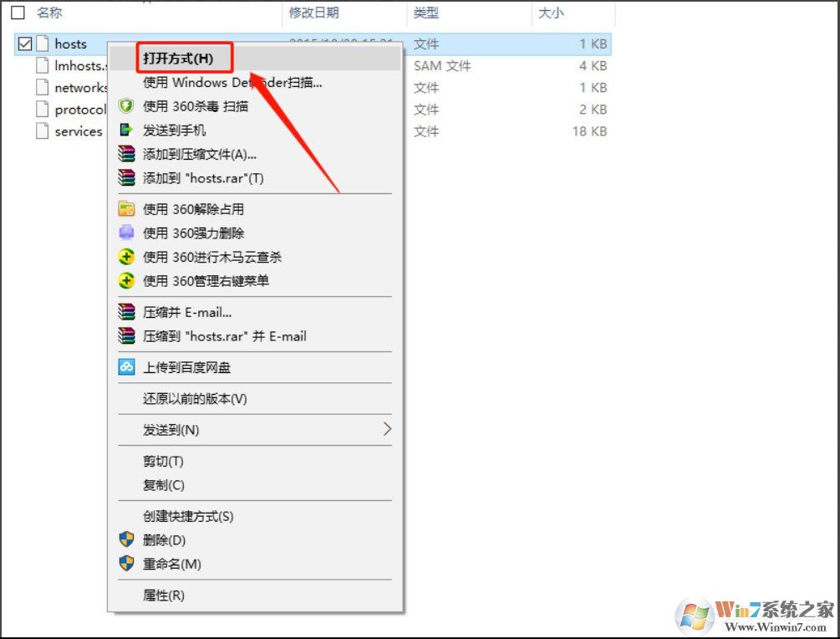Click the 发送到手机 green icon
840x639 pixels.
click(x=126, y=130)
